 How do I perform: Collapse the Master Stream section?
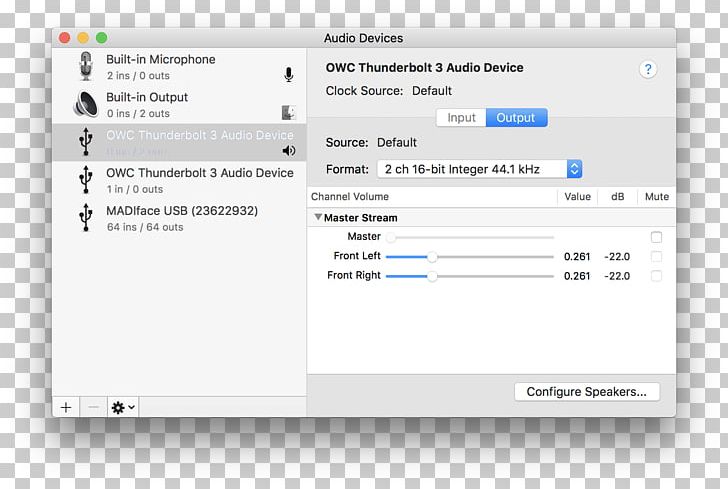tap(318, 217)
